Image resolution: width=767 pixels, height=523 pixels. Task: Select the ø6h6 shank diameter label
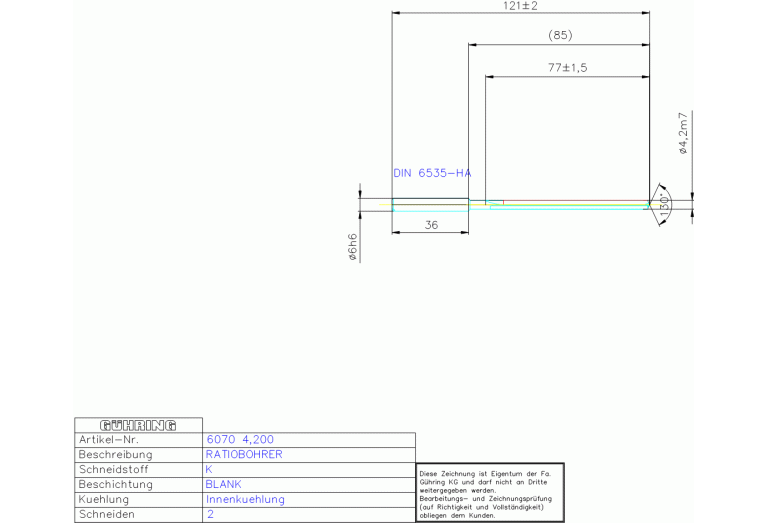352,247
